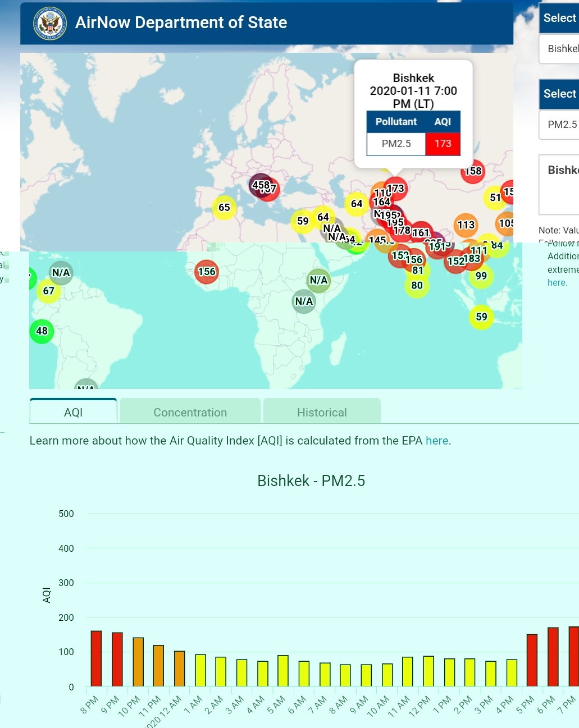Open the red 158 marker on map
579x728 pixels.
pyautogui.click(x=473, y=171)
